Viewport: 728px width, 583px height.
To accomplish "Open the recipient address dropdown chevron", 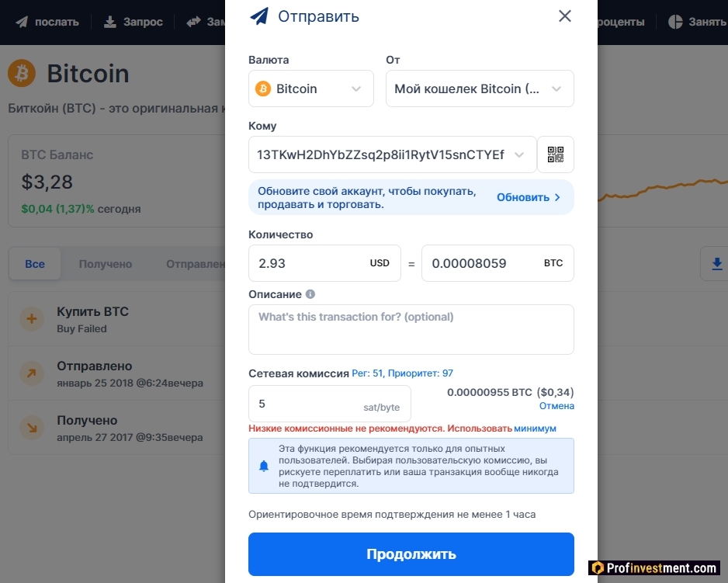I will click(519, 154).
